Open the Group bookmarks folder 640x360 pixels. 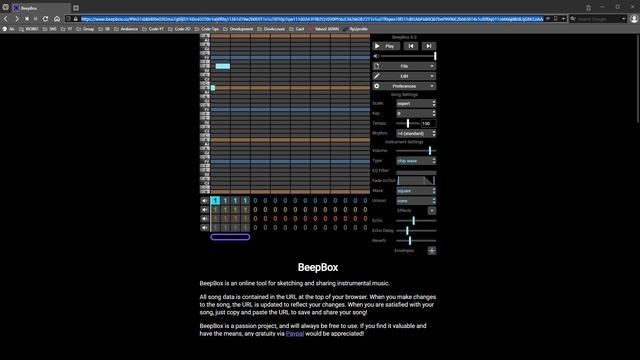pyautogui.click(x=85, y=29)
